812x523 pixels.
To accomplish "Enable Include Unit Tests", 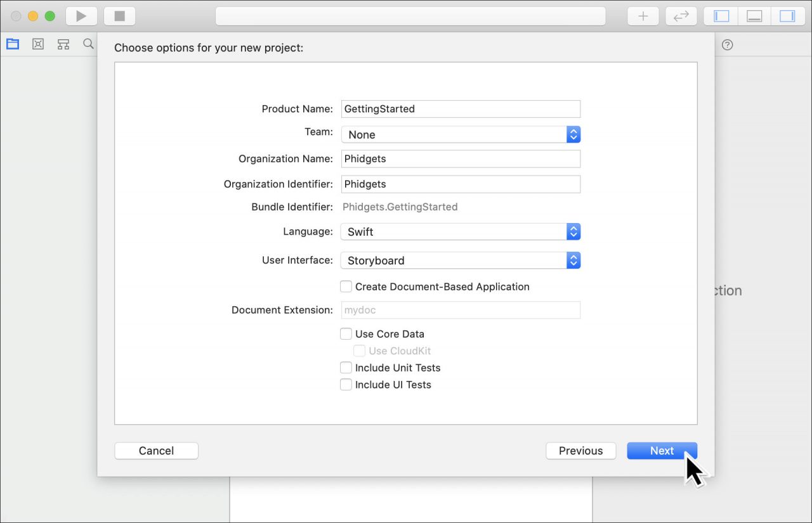I will pos(346,368).
